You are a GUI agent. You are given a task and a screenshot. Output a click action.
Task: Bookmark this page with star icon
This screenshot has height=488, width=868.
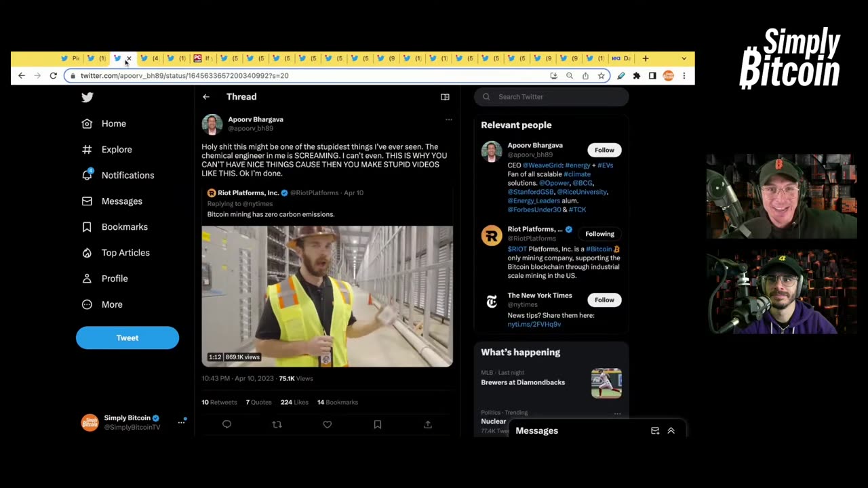click(x=601, y=76)
